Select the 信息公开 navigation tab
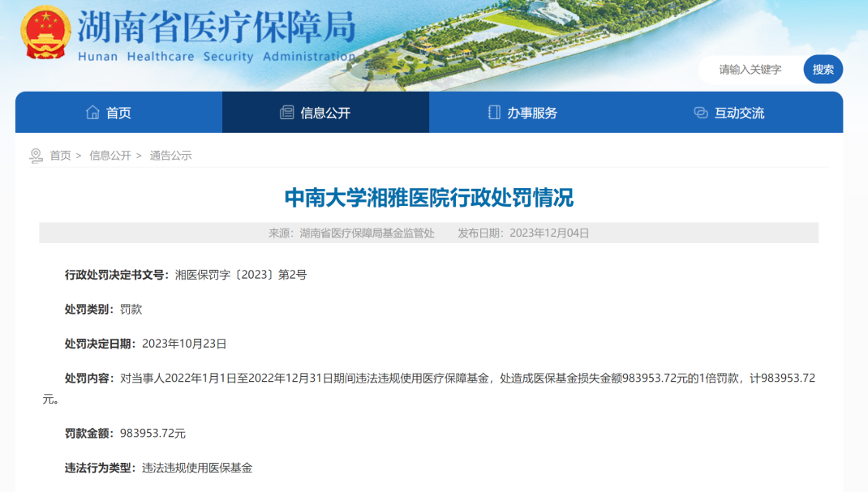This screenshot has width=868, height=492. tap(325, 113)
